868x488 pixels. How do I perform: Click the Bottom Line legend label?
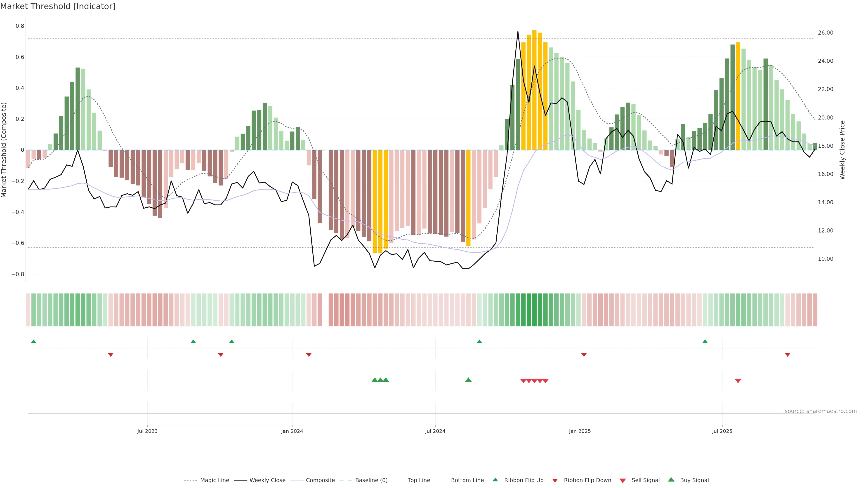click(x=467, y=480)
